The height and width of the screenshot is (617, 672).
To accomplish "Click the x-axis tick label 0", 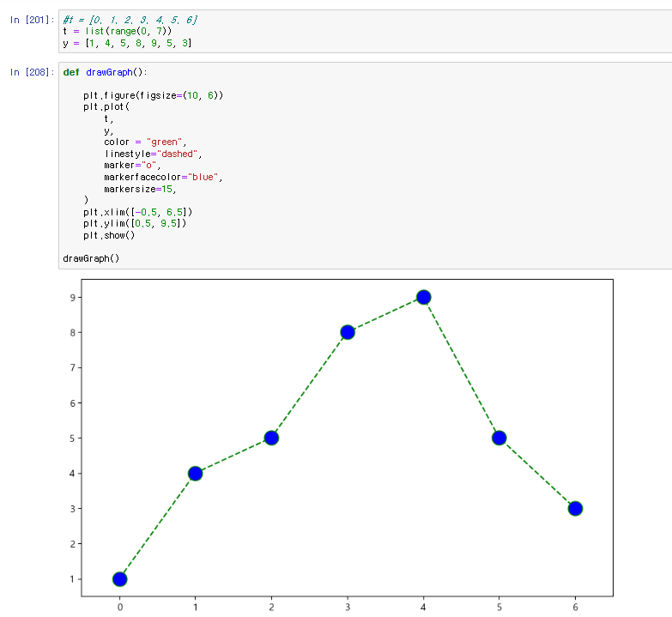I will tap(120, 607).
